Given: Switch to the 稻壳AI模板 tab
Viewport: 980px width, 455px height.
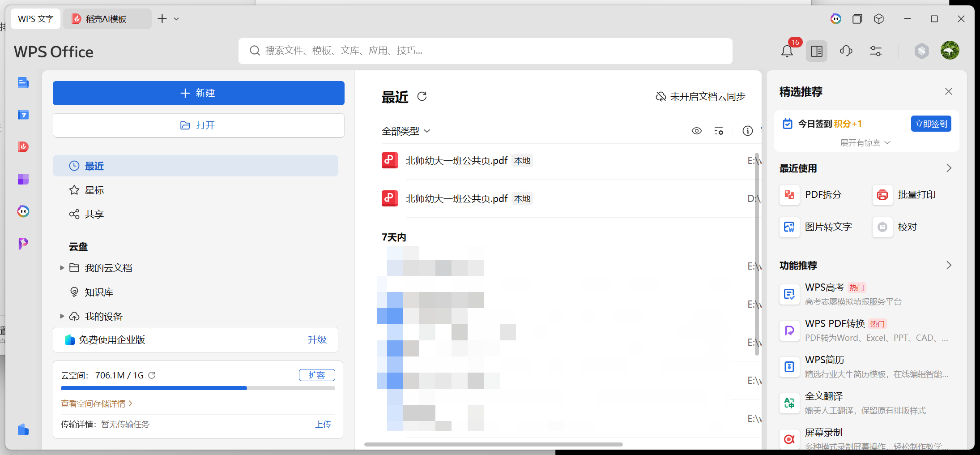Looking at the screenshot, I should click(107, 19).
